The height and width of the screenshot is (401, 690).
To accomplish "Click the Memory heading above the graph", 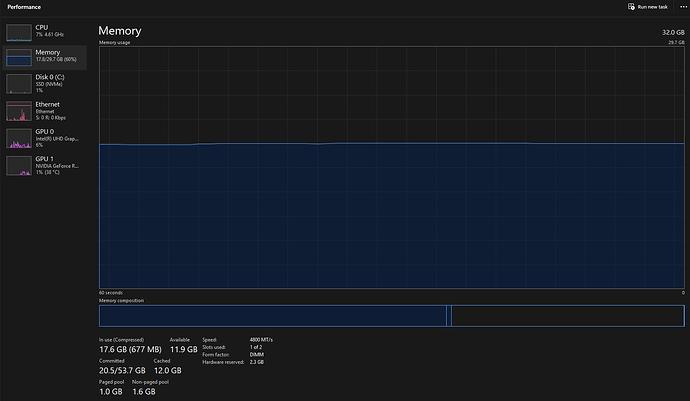I will coord(120,31).
